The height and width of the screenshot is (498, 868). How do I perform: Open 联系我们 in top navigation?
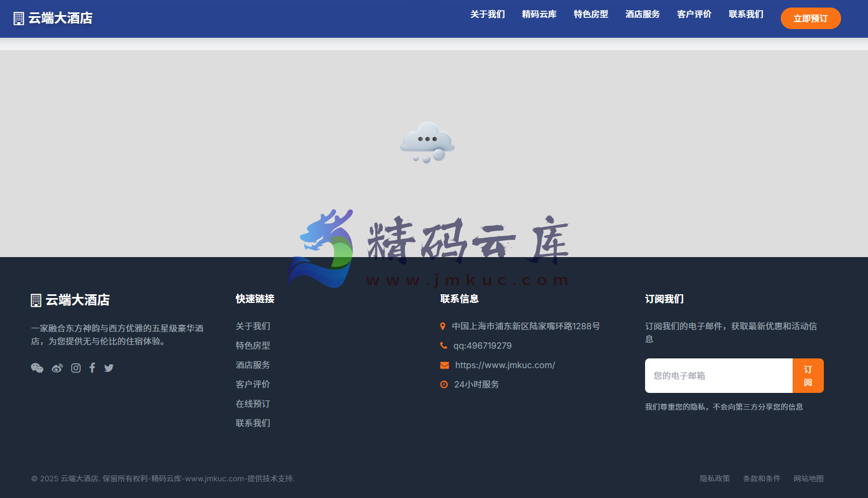[746, 14]
